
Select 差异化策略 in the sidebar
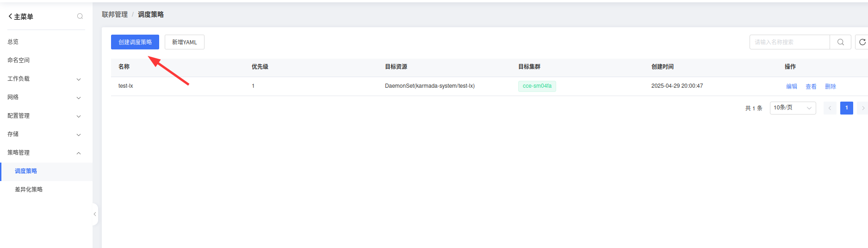29,190
